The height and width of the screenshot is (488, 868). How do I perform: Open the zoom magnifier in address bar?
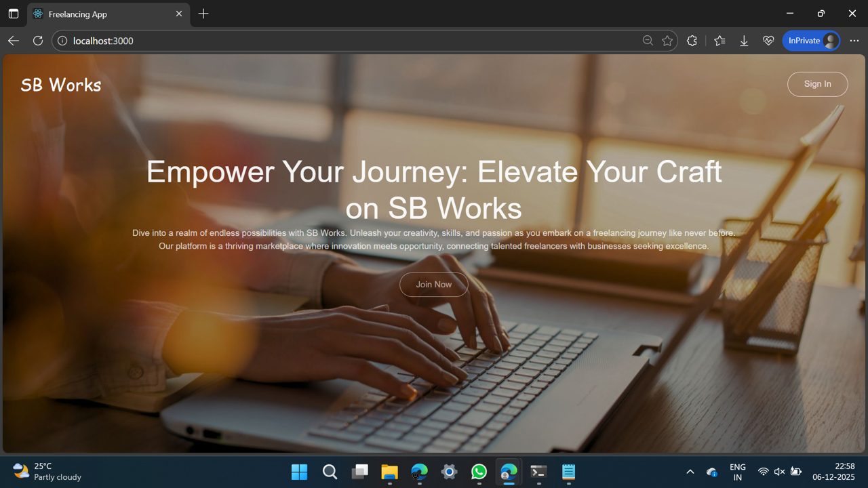[648, 41]
